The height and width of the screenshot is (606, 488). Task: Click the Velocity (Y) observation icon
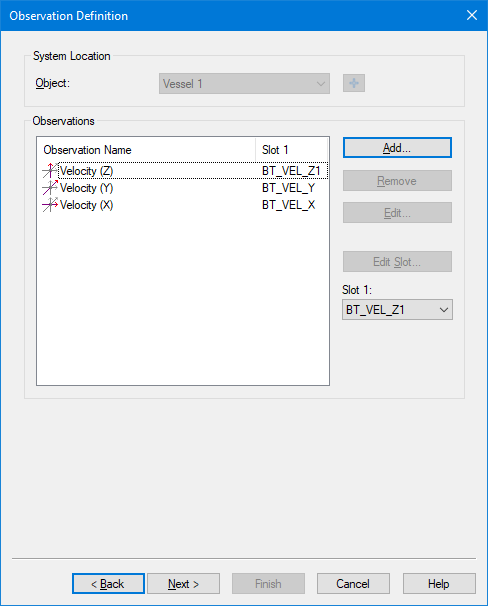(x=50, y=187)
